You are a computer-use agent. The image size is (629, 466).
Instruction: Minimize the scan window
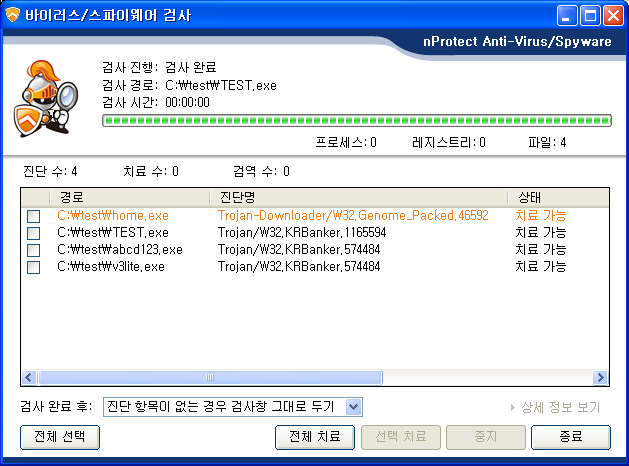tap(567, 16)
